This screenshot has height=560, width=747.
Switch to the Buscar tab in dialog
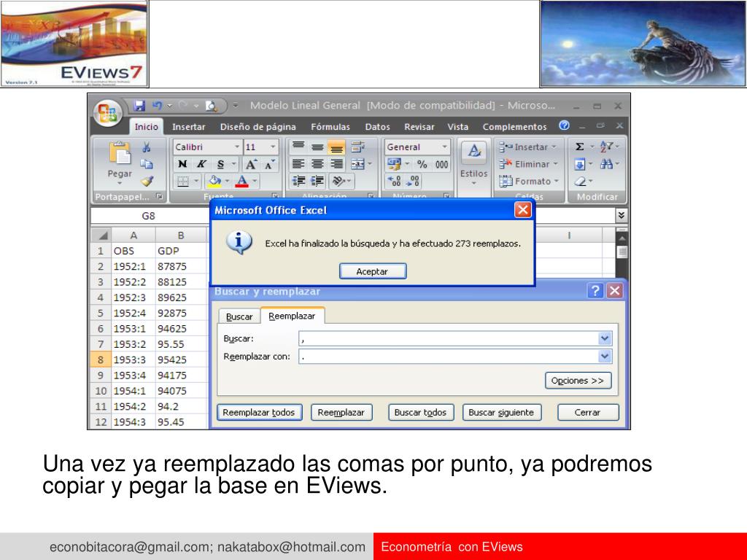pos(239,316)
